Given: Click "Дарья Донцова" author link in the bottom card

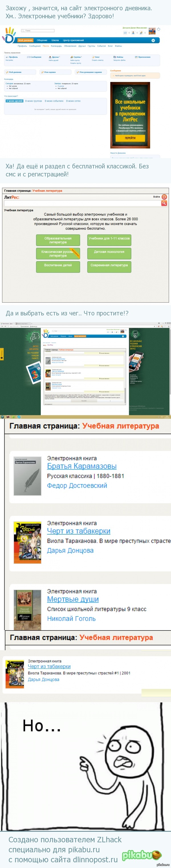Looking at the screenshot, I should pyautogui.click(x=43, y=680).
